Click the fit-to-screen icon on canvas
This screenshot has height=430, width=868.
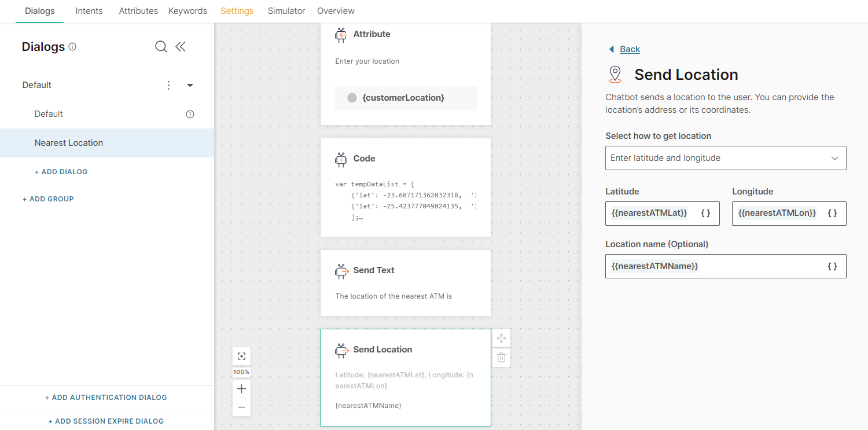242,357
